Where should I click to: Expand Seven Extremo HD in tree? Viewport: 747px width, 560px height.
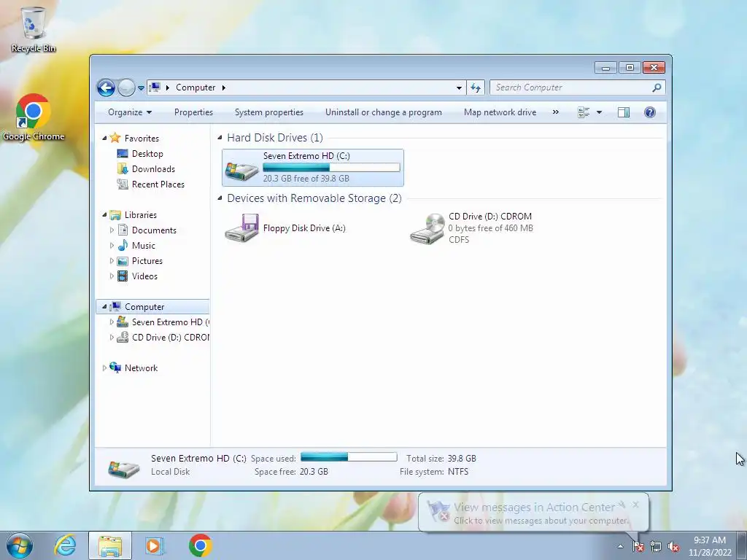coord(112,322)
